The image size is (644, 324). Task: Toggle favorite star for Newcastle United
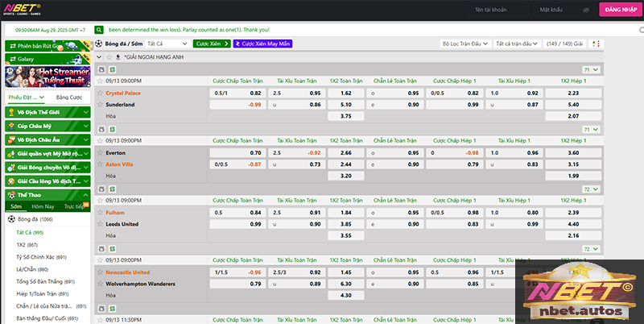(100, 272)
